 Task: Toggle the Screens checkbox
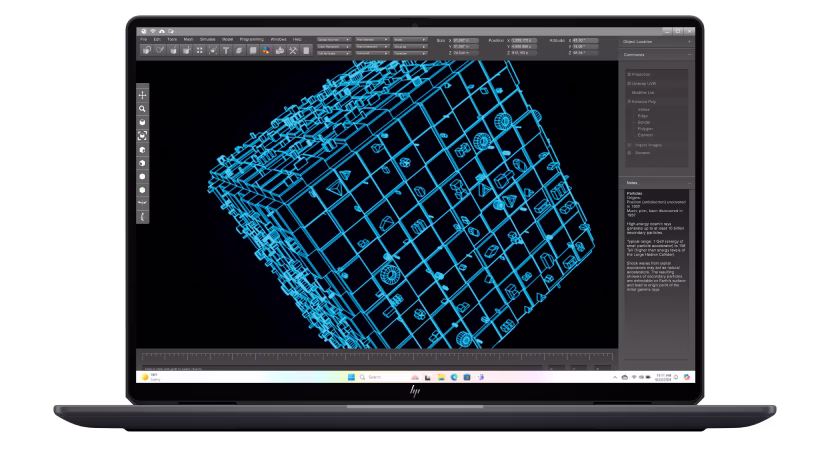point(629,153)
